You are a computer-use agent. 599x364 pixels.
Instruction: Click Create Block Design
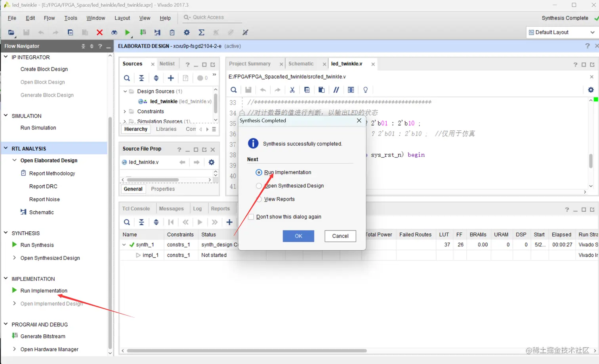pos(44,69)
